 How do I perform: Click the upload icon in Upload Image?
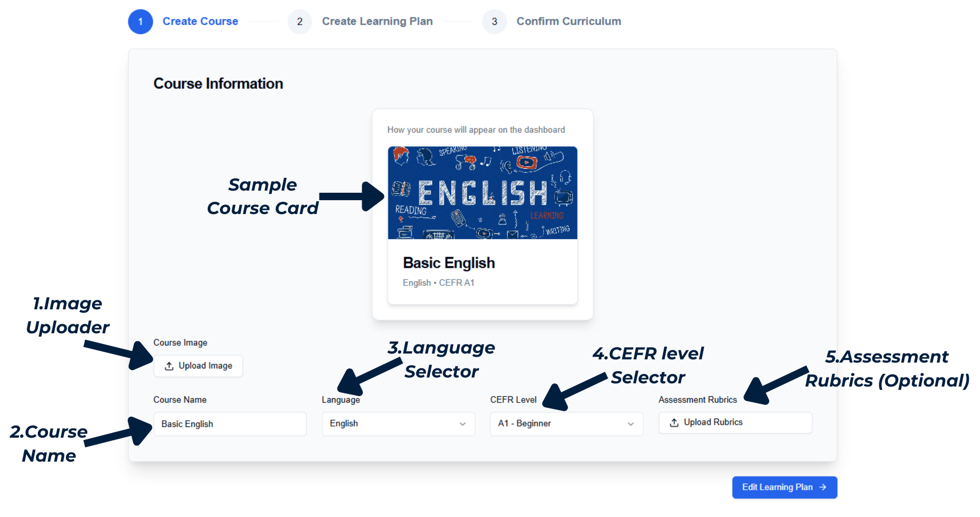169,366
